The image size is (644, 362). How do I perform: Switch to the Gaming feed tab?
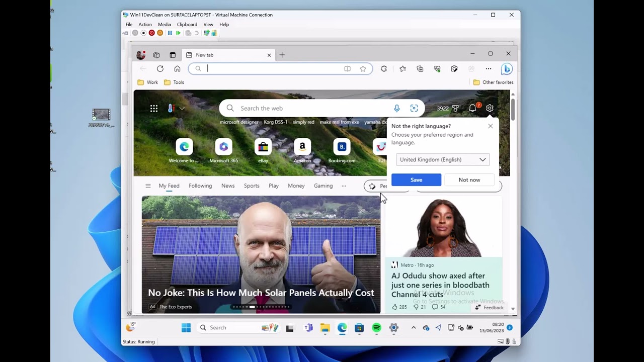(x=323, y=186)
